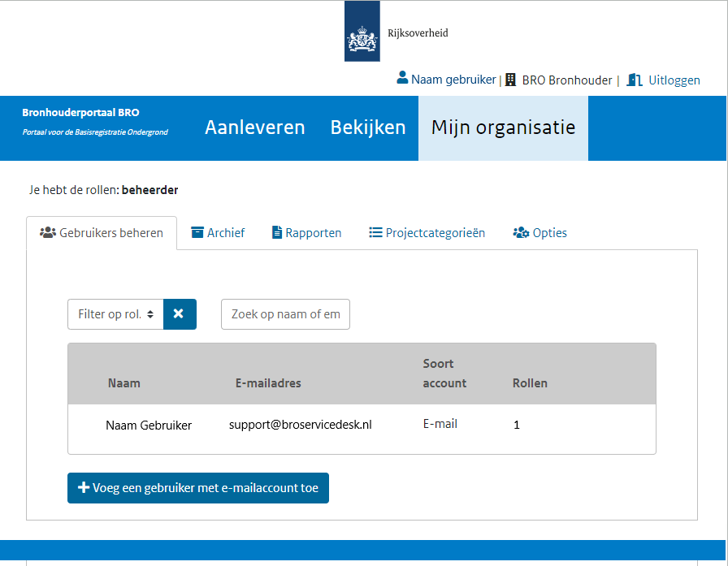Open the Aanleveren menu

click(254, 127)
